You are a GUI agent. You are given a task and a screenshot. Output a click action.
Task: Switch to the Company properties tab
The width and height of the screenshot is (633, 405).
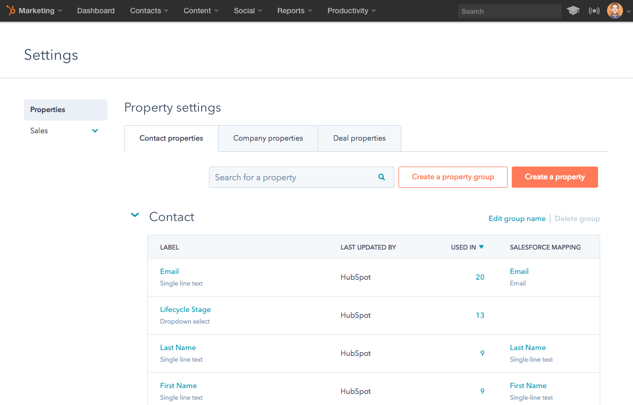pyautogui.click(x=268, y=138)
